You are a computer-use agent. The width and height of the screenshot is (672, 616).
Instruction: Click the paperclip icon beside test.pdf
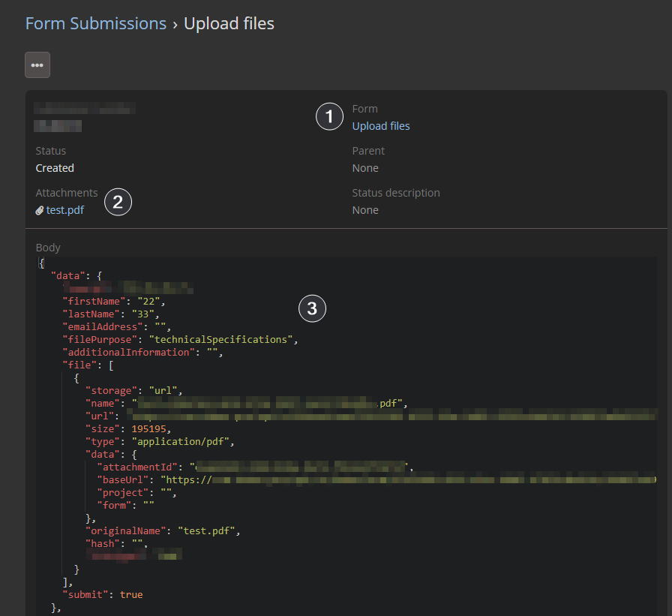(x=40, y=211)
